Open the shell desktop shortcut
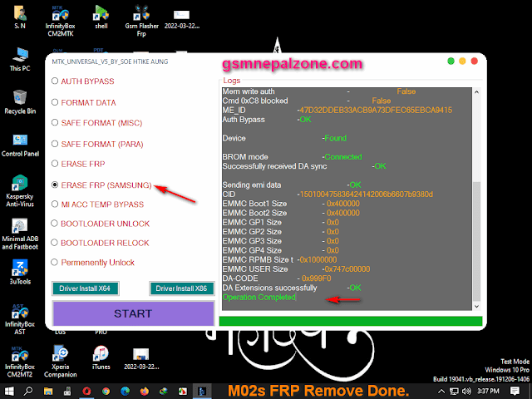Viewport: 532px width, 399px height. coord(101,17)
